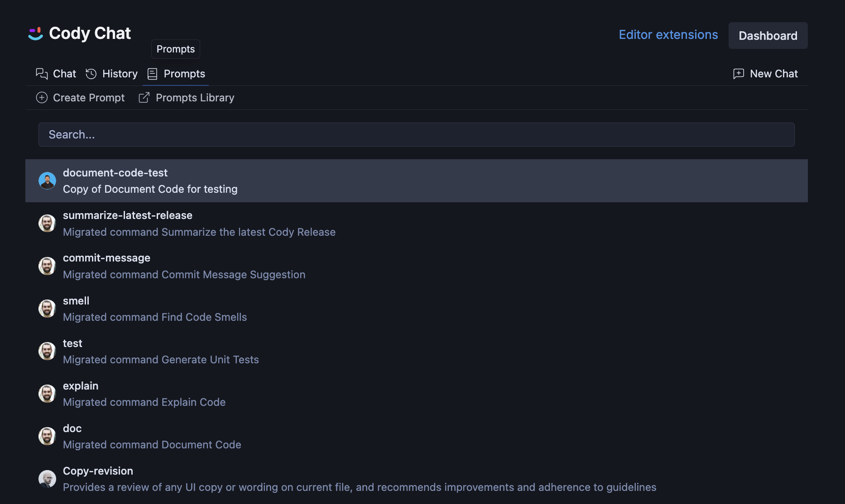
Task: Select the Prompts tab
Action: click(x=176, y=74)
